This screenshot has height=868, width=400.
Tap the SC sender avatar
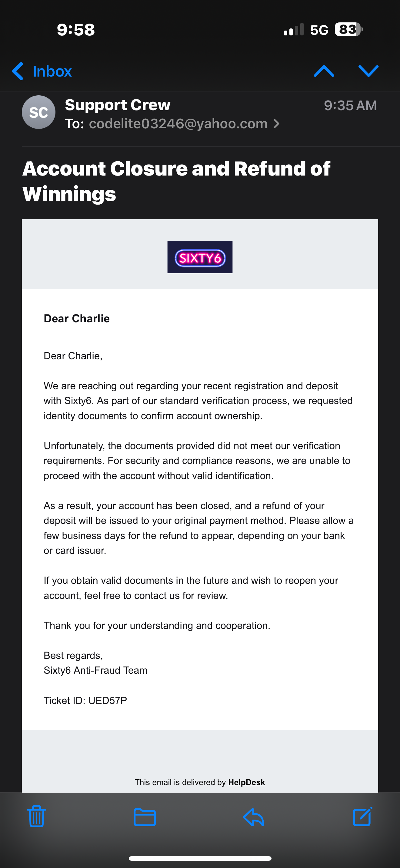(x=38, y=112)
